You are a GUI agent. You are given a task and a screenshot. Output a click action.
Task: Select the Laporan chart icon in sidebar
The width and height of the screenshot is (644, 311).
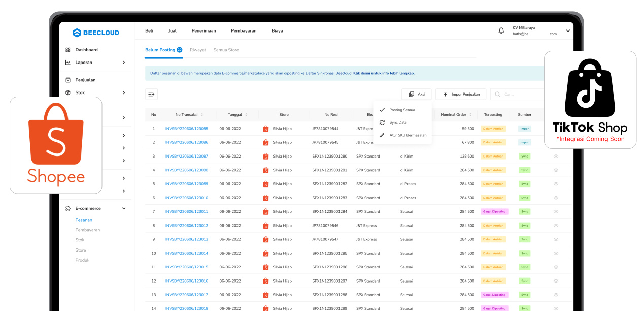click(x=68, y=63)
